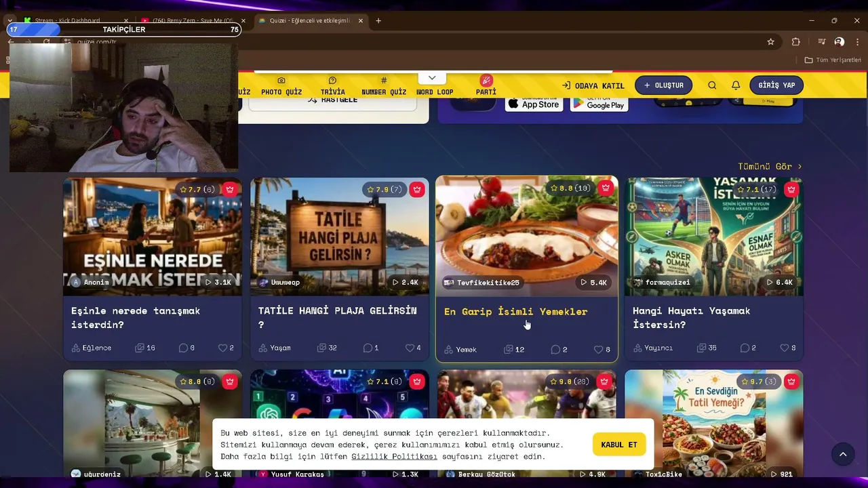Click the crown badge on En Sevdiğin Tatil Yemeği card
This screenshot has height=488, width=868.
click(791, 382)
